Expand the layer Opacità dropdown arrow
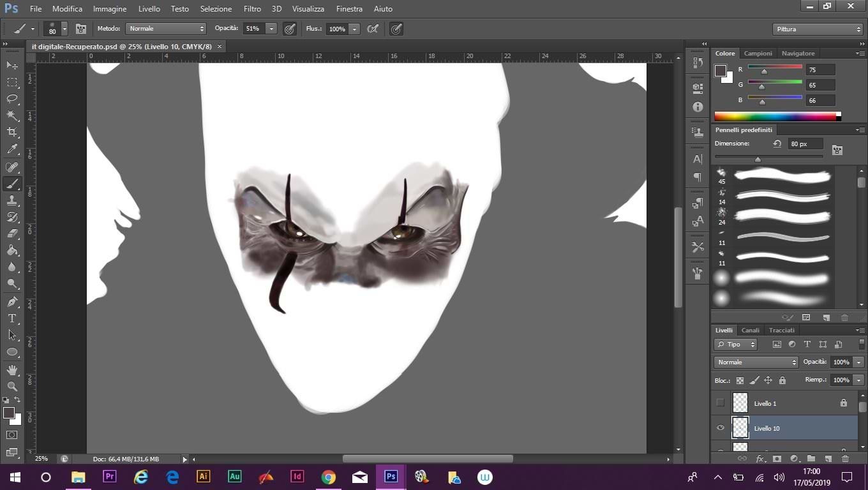 point(859,362)
